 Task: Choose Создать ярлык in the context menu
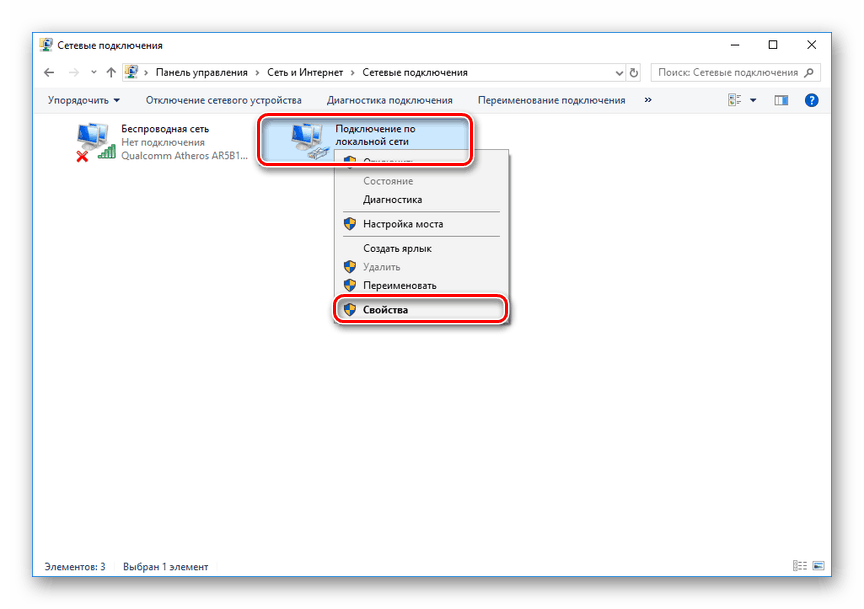click(x=397, y=248)
